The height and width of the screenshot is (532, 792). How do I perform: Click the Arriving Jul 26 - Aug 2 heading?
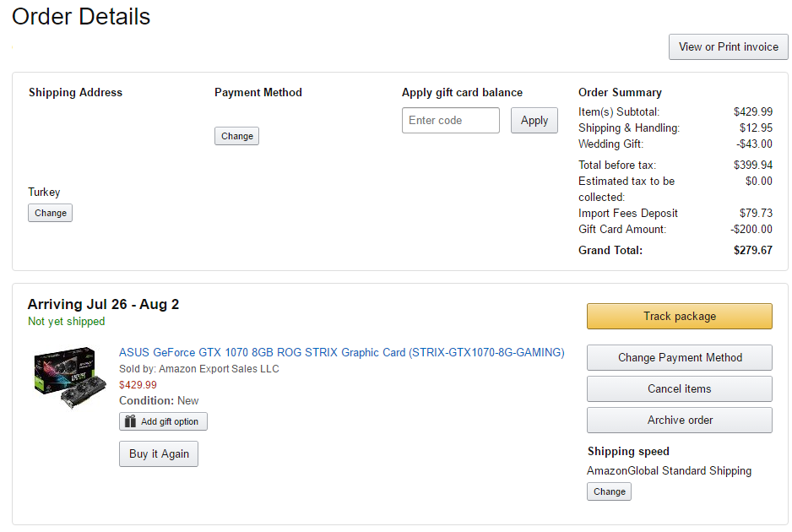103,304
